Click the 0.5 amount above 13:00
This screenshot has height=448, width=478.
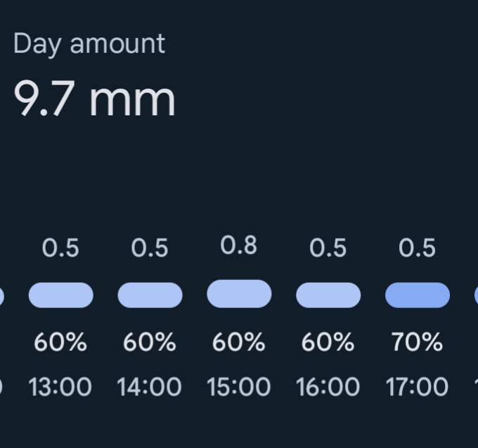(60, 248)
